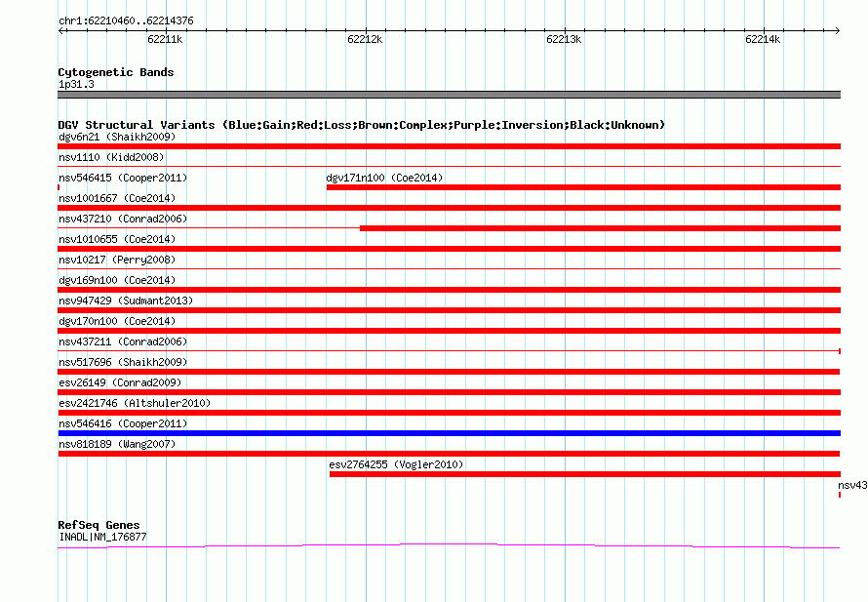The image size is (868, 602).
Task: Click the red bar under esv2421746
Action: [449, 413]
